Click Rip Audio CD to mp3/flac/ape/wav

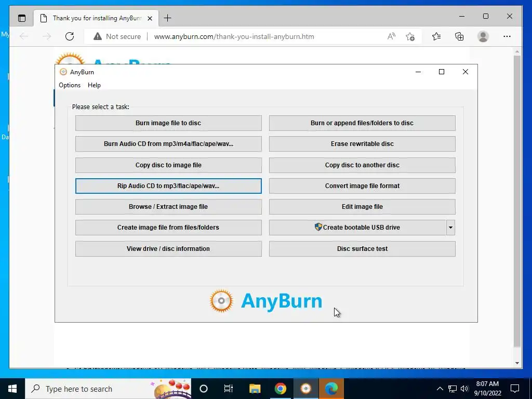click(168, 186)
